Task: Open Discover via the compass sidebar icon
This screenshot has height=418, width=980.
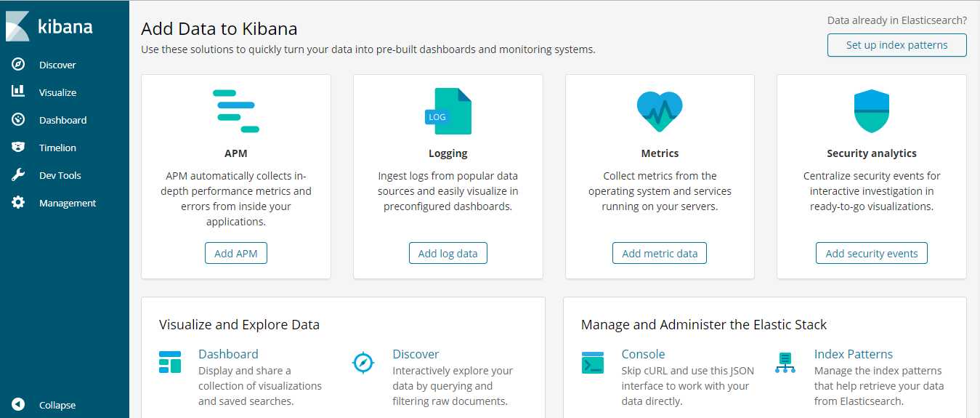Action: pyautogui.click(x=18, y=65)
